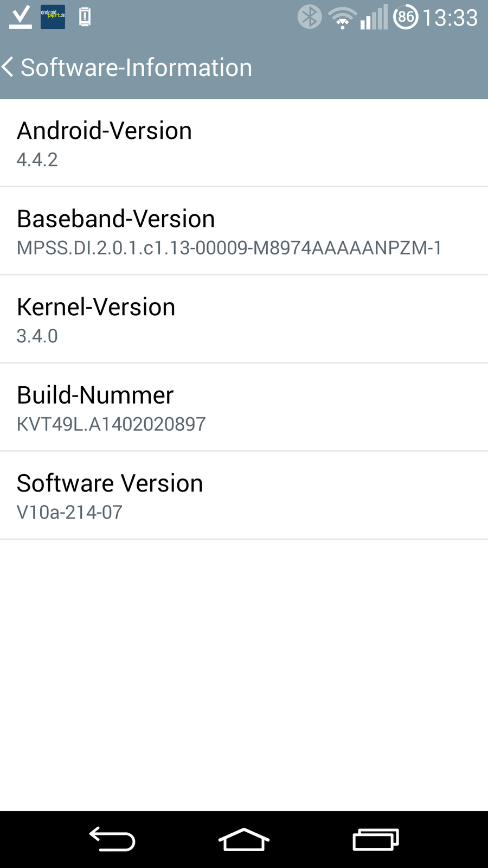
Task: Tap the battery percentage 86 indicator
Action: point(406,17)
